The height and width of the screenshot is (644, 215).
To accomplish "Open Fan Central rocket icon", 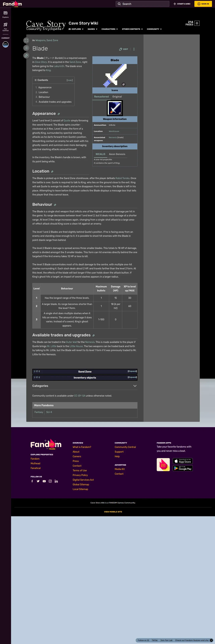I will (6, 27).
